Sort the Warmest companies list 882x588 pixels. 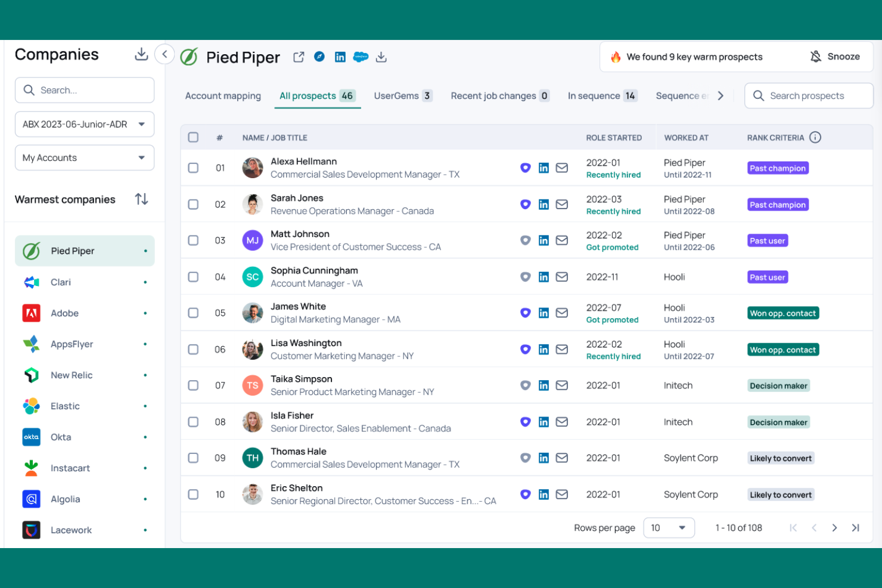coord(141,199)
